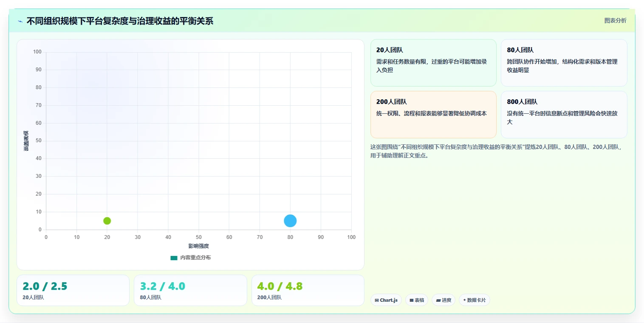Image resolution: width=644 pixels, height=323 pixels.
Task: Click the 200人团队 label under 4.0 / 4.8
Action: [x=269, y=298]
